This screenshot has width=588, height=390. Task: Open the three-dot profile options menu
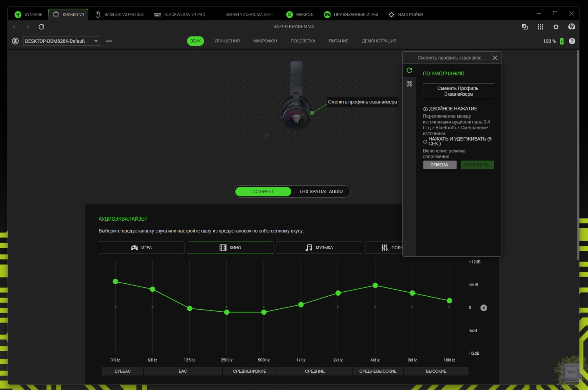109,41
